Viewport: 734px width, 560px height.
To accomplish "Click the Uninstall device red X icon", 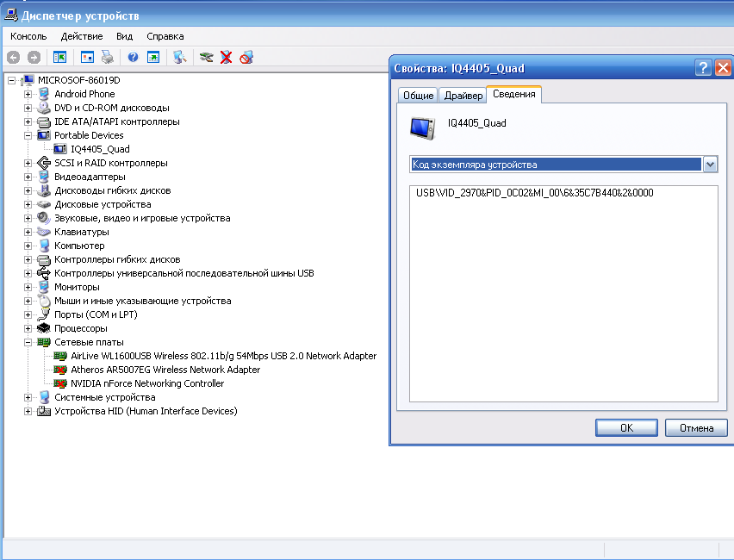I will pos(226,57).
